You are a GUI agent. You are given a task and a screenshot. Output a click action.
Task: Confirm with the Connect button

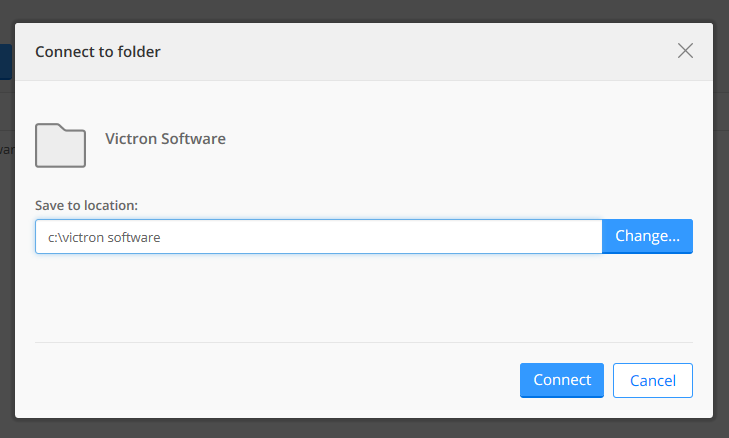point(561,380)
